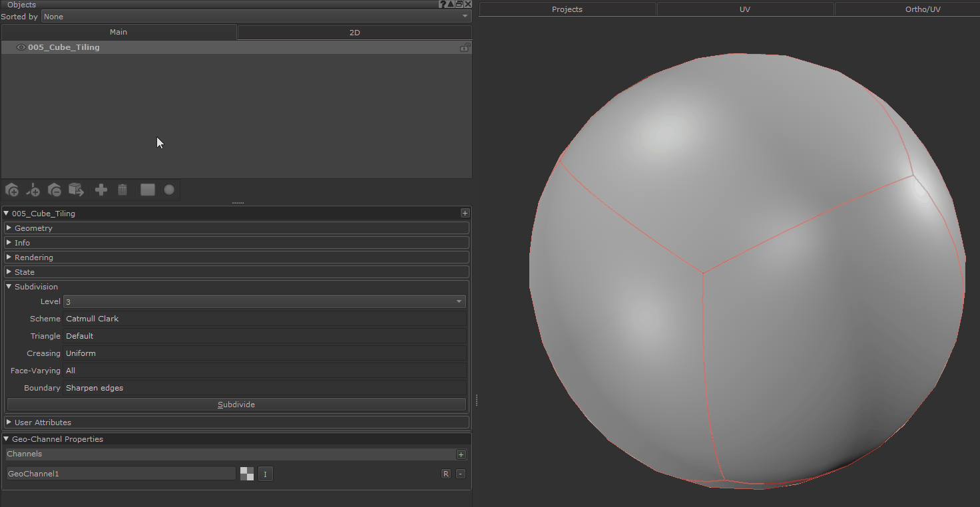
Task: Switch to the 2D tab
Action: tap(354, 33)
